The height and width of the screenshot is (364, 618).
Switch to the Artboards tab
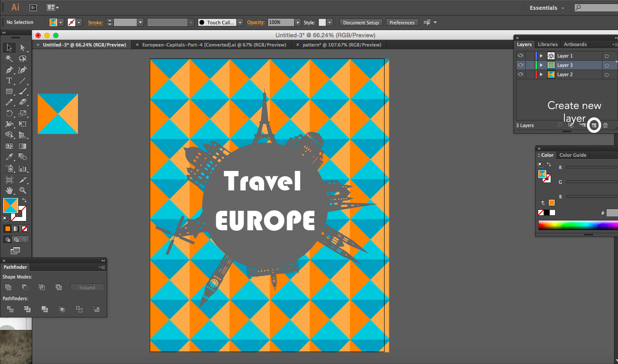pos(575,44)
